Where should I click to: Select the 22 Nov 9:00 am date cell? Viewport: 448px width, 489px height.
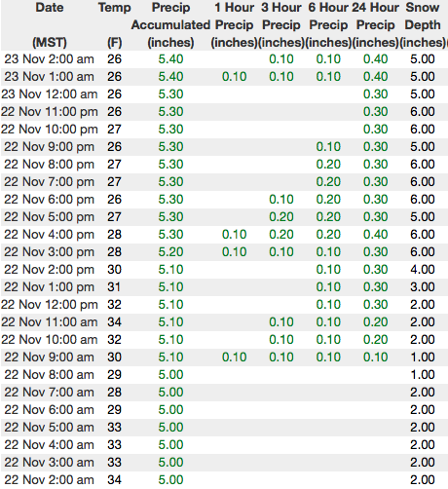[49, 357]
